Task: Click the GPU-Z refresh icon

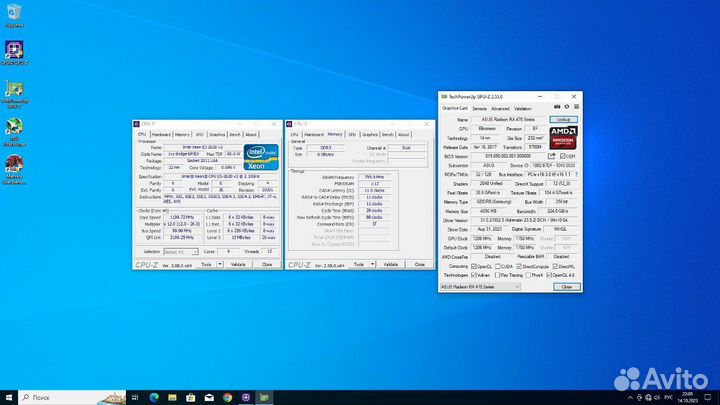Action: pos(567,107)
